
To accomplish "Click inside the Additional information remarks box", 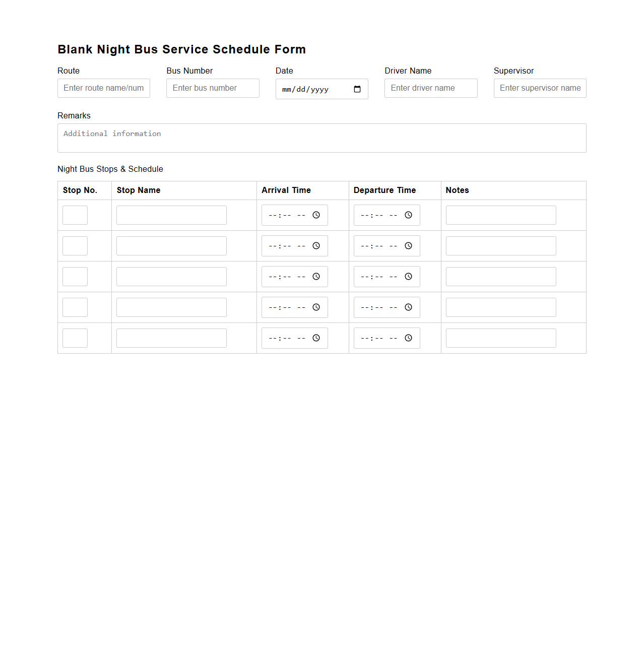I will 321,137.
